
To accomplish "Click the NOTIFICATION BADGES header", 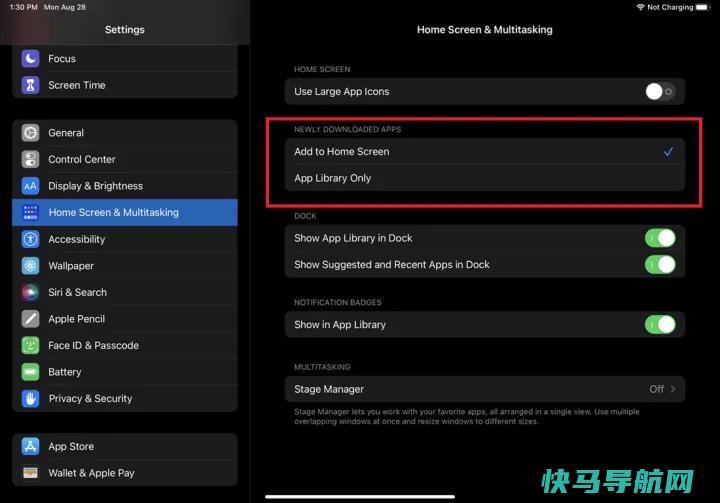I will coord(338,302).
